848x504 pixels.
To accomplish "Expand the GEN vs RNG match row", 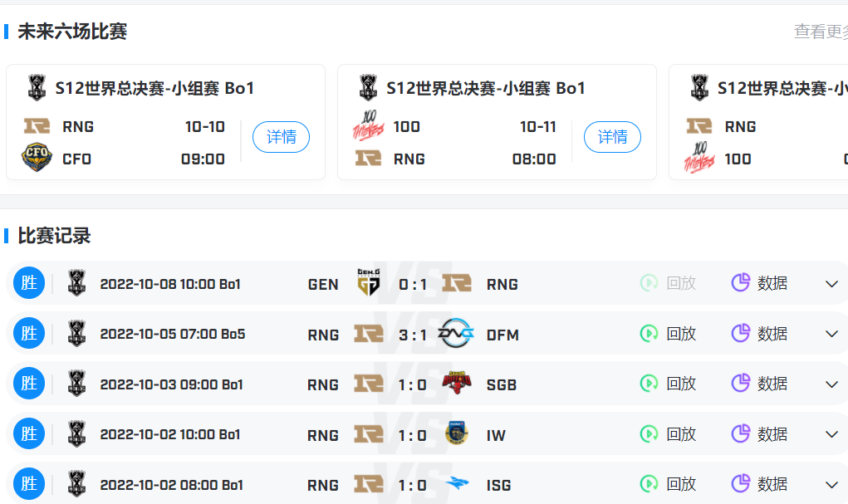I will point(831,284).
